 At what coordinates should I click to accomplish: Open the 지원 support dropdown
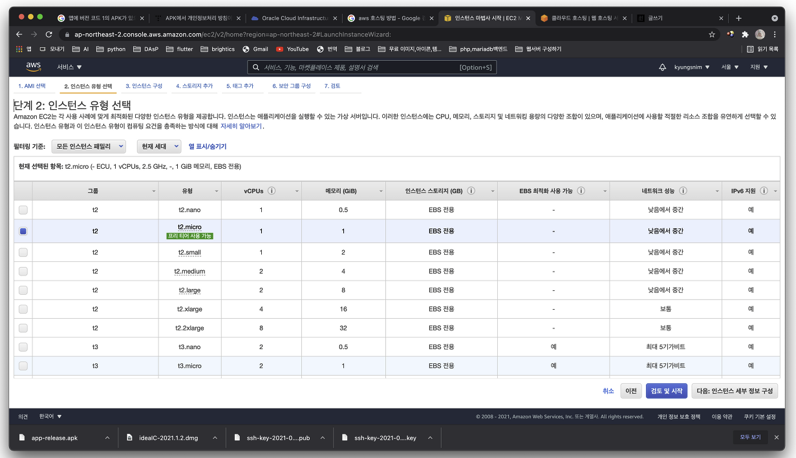coord(759,67)
